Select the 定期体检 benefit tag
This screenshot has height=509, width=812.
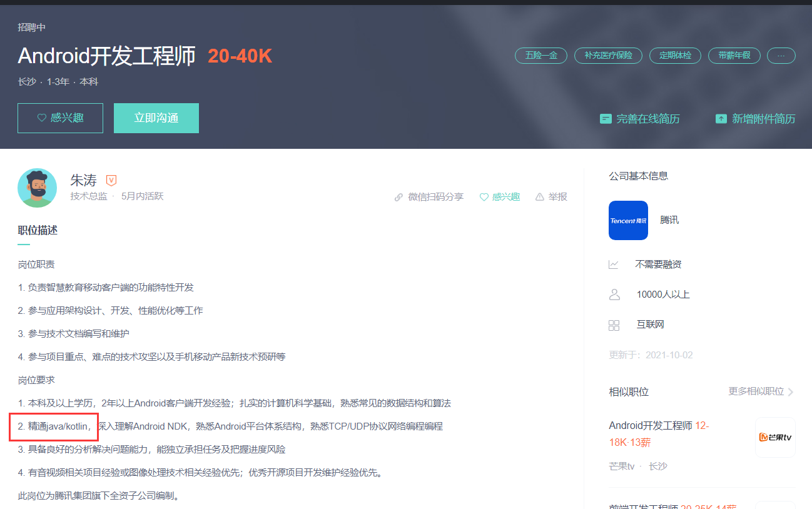click(676, 56)
